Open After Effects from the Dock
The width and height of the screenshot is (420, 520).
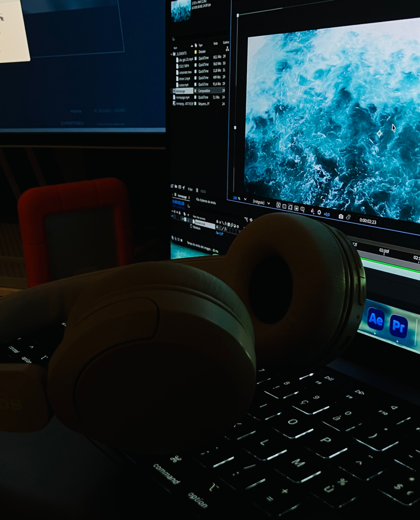coord(375,319)
